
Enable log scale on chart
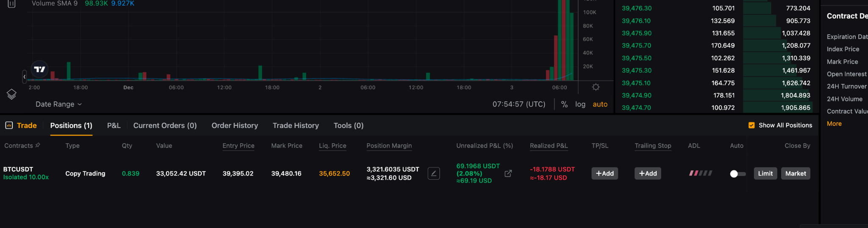coord(580,104)
